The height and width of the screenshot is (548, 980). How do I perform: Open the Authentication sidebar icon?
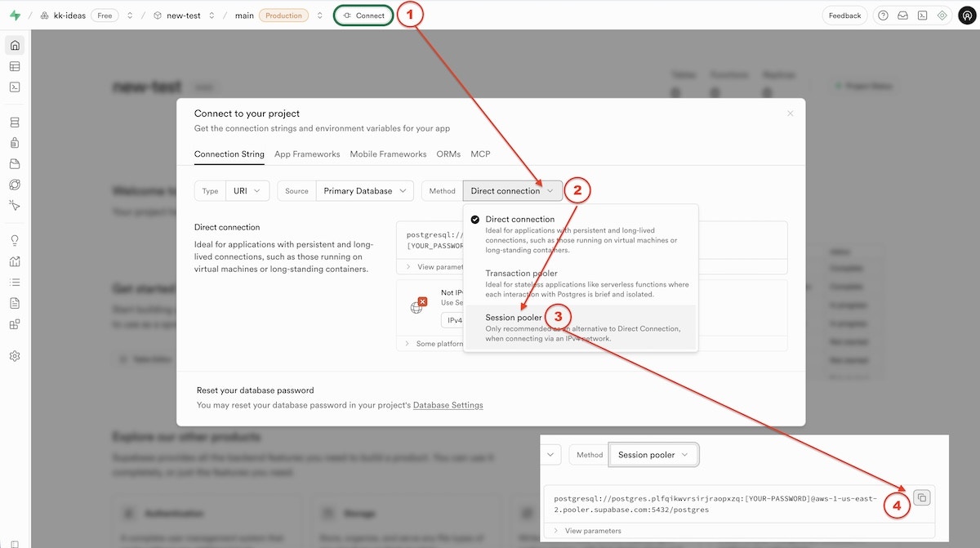click(x=15, y=143)
